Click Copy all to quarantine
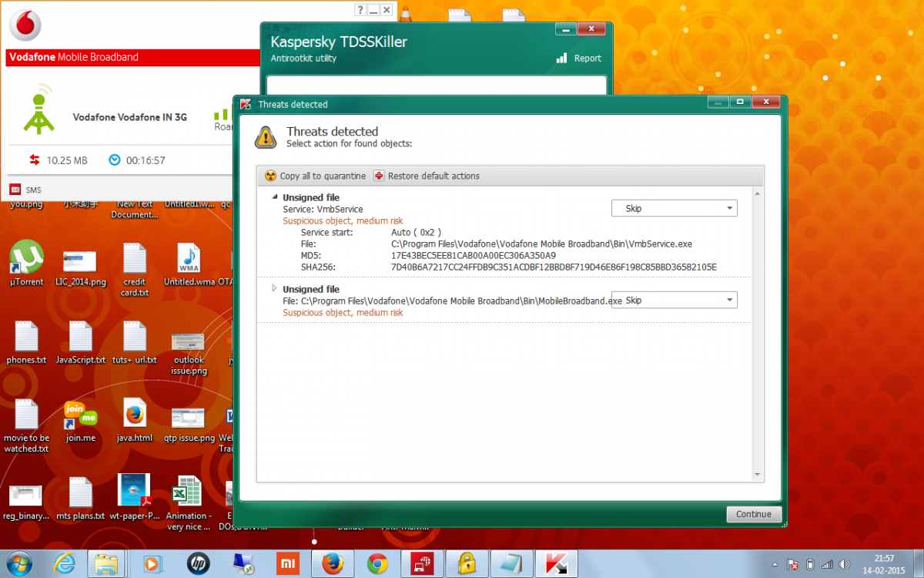 click(316, 176)
